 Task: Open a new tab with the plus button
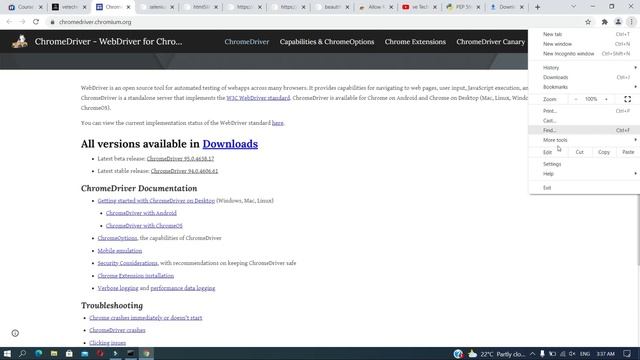click(537, 7)
